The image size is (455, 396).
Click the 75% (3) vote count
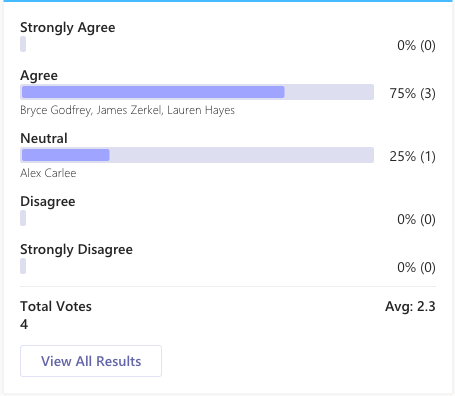click(413, 93)
